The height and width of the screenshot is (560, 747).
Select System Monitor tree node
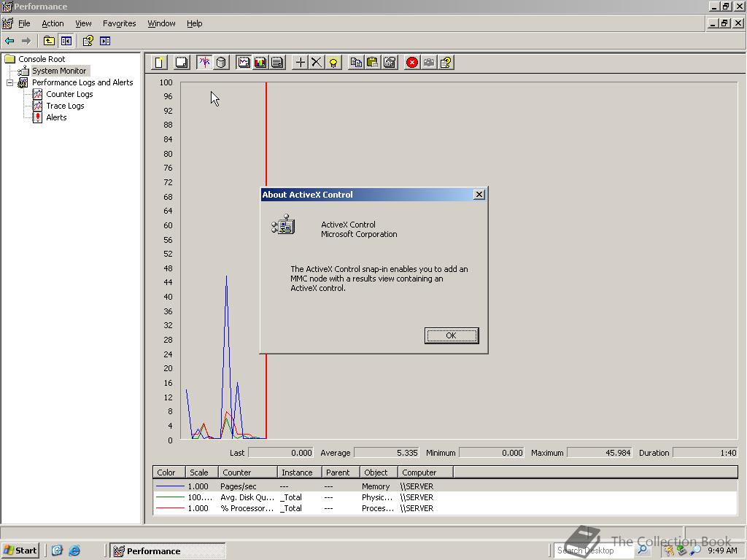point(59,71)
